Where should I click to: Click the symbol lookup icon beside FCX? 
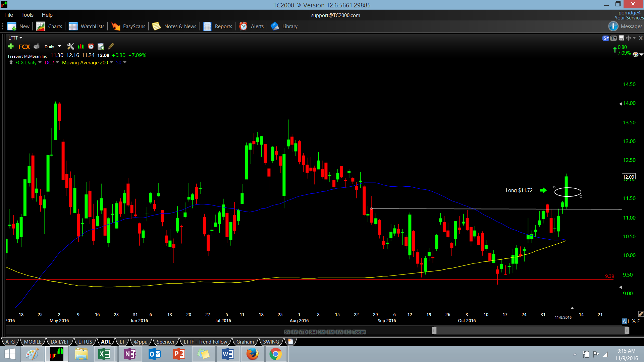pos(37,47)
